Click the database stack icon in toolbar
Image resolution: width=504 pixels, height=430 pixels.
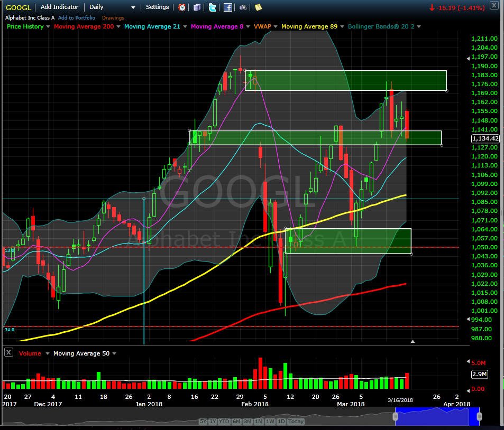(197, 7)
